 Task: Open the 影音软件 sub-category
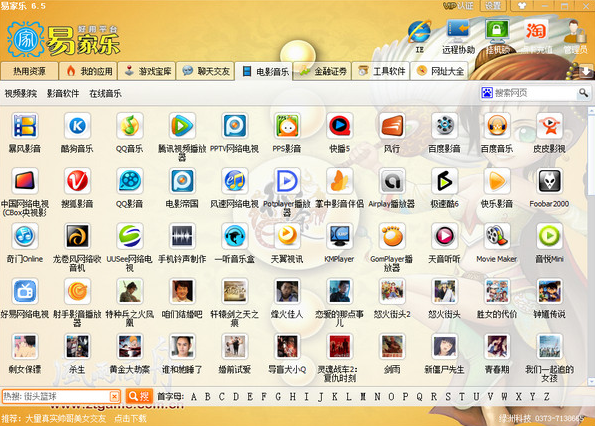[63, 94]
